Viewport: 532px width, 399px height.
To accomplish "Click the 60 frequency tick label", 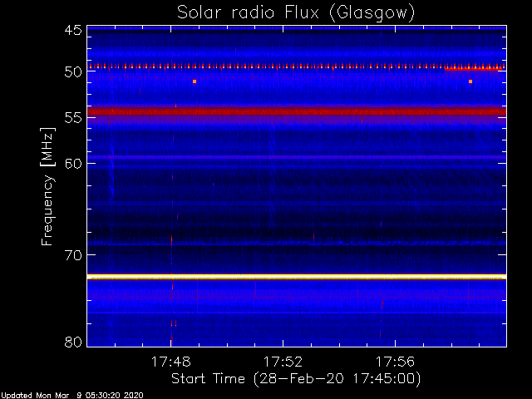I will click(x=73, y=164).
